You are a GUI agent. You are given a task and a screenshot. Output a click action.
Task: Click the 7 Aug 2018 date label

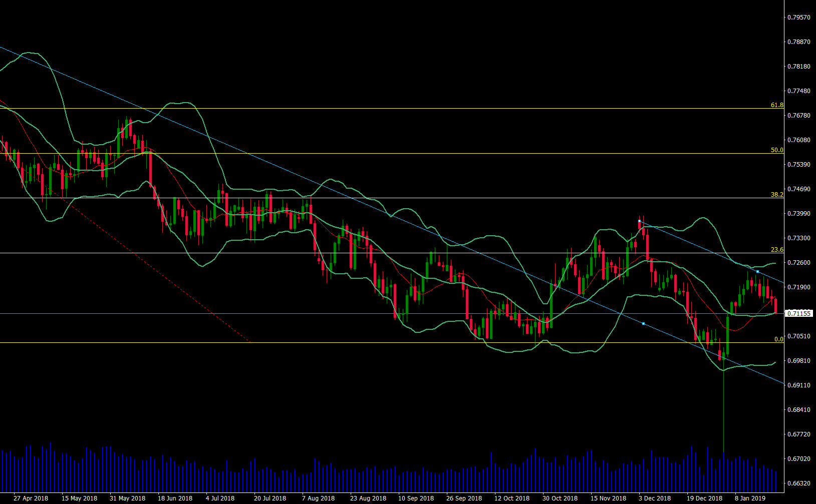(x=318, y=498)
